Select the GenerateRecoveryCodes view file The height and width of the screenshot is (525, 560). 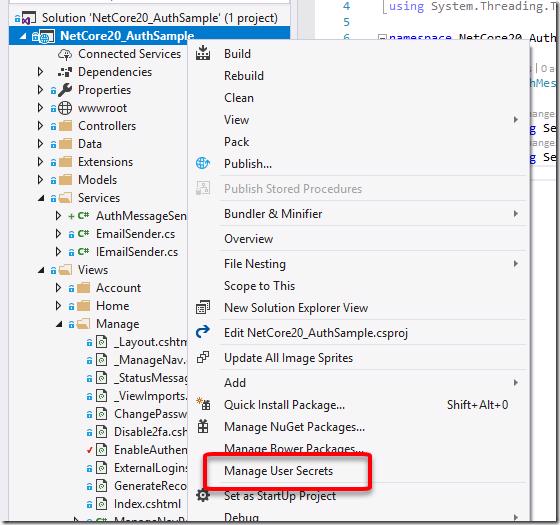pos(150,486)
